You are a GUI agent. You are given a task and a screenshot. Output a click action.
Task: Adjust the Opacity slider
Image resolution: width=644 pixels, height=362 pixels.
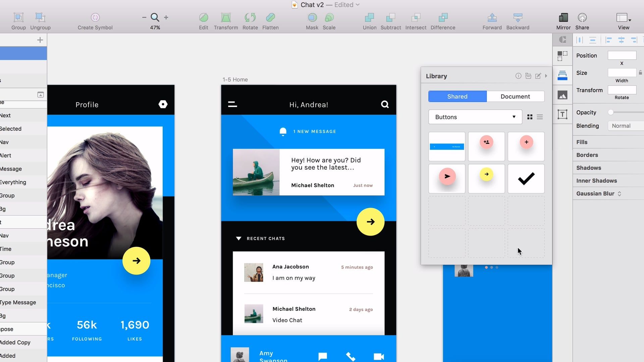tap(611, 112)
